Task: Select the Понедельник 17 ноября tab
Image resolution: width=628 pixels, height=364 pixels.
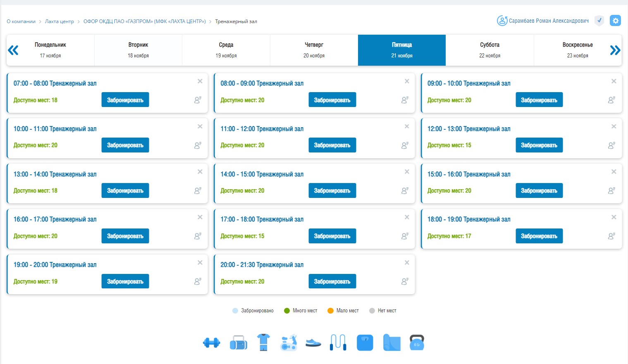Action: click(50, 50)
